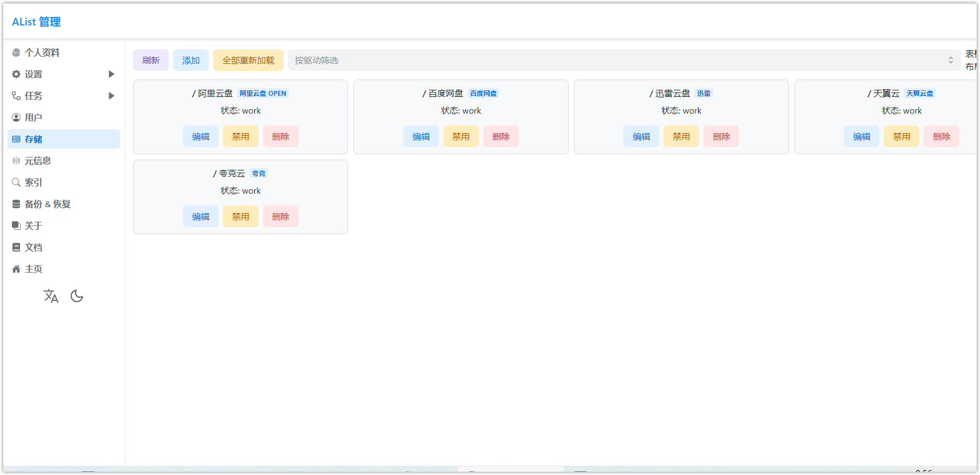Disable the 夸克云 storage
This screenshot has height=475, width=980.
241,216
